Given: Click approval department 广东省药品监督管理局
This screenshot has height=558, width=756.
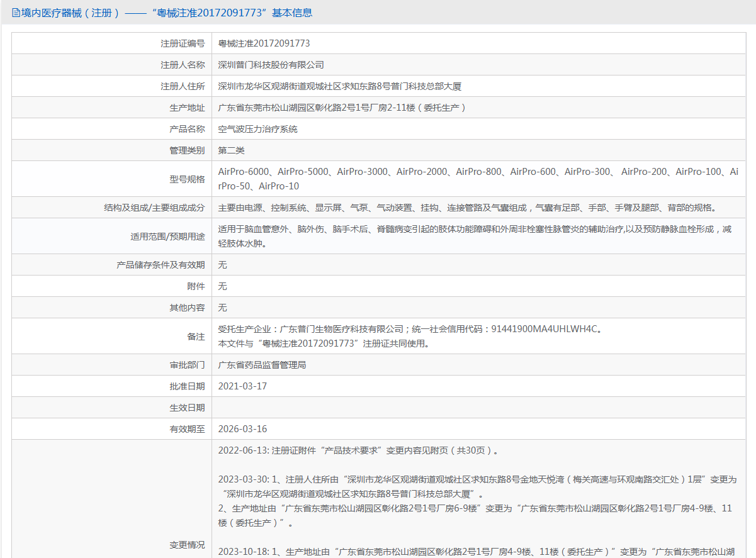Looking at the screenshot, I should (262, 365).
